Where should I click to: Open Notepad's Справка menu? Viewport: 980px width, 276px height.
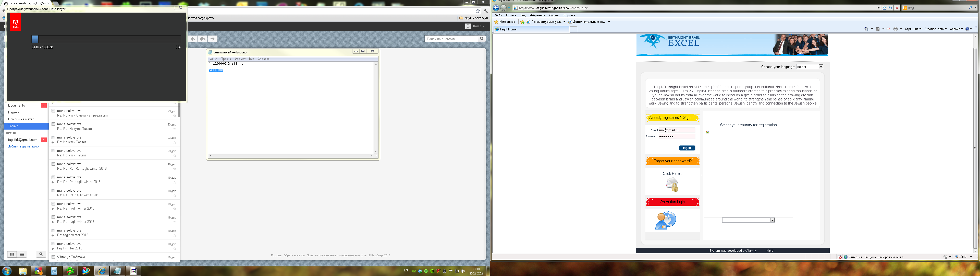click(263, 59)
